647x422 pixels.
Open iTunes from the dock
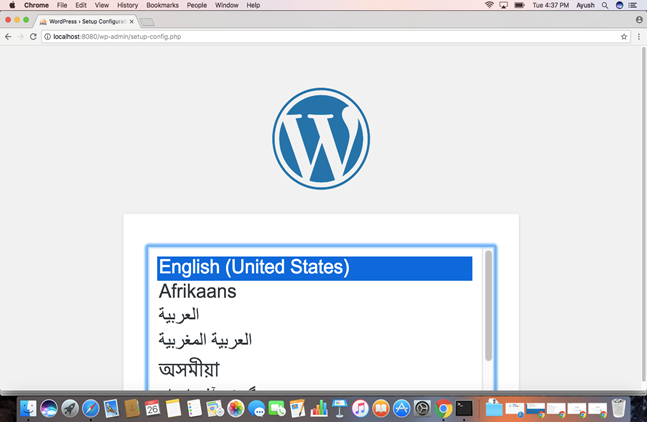pyautogui.click(x=360, y=409)
